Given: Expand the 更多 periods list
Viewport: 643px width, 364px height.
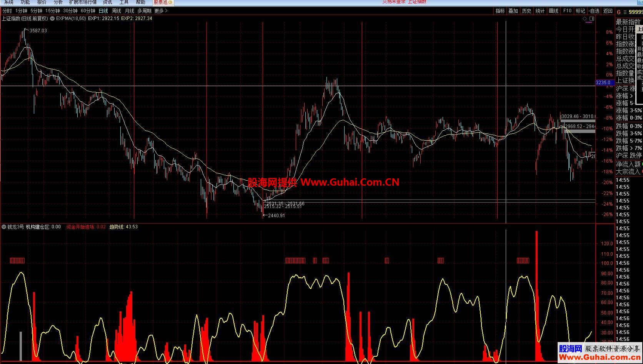Looking at the screenshot, I should pyautogui.click(x=161, y=11).
